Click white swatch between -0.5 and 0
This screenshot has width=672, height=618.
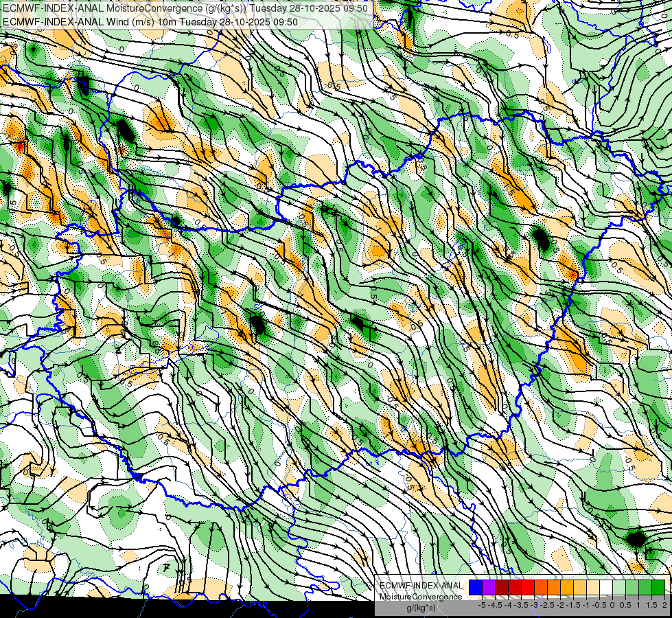[x=606, y=587]
